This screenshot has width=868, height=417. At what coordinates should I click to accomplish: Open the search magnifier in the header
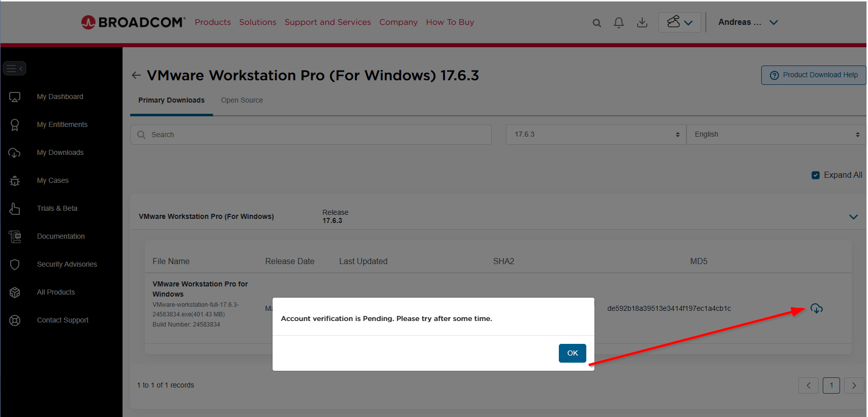coord(597,23)
